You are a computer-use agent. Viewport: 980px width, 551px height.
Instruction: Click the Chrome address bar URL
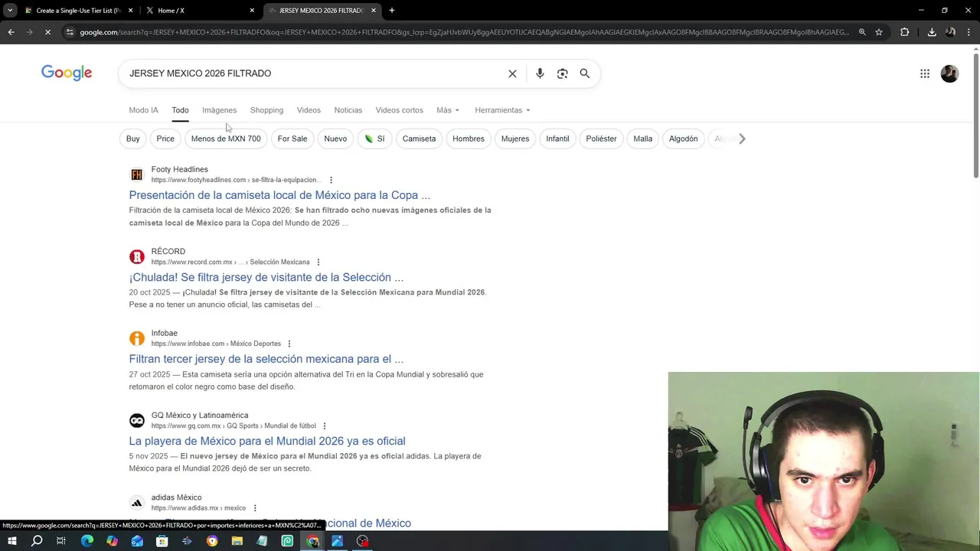tap(464, 32)
